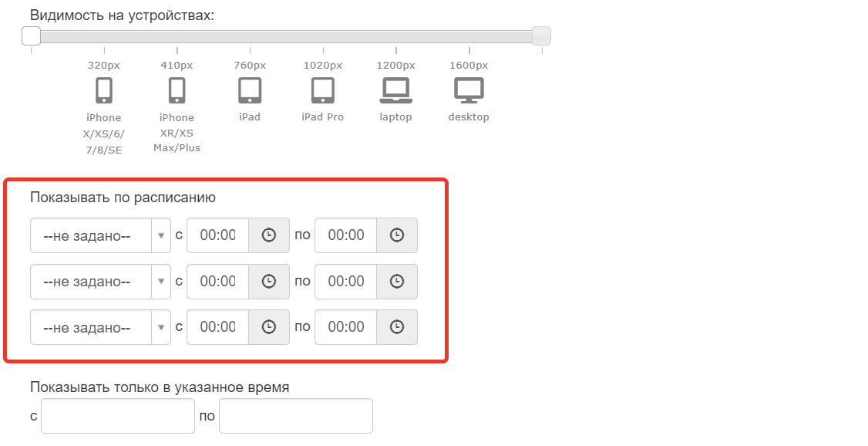The height and width of the screenshot is (446, 868).
Task: Click the left handle of visibility slider
Action: tap(32, 36)
